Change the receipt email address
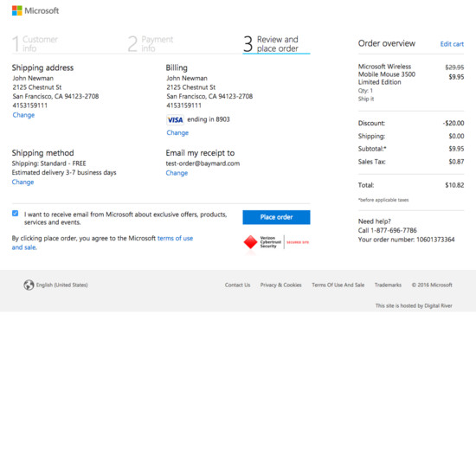This screenshot has width=476, height=468. pyautogui.click(x=177, y=173)
